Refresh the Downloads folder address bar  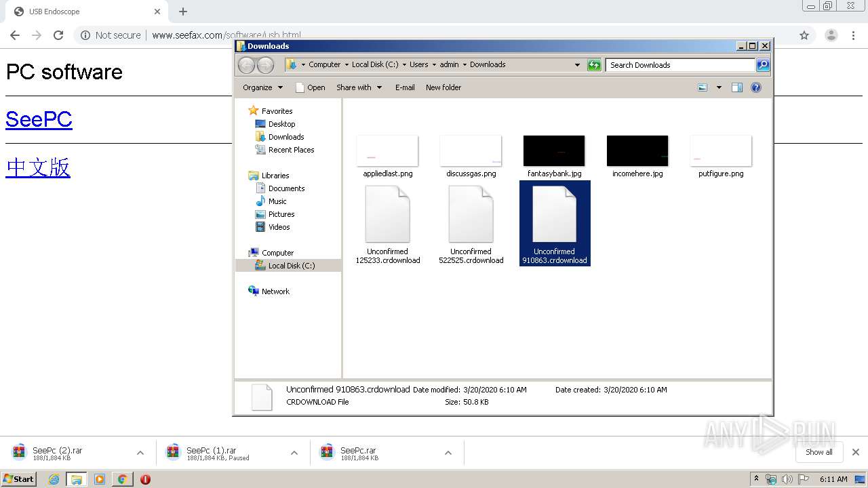[x=594, y=65]
